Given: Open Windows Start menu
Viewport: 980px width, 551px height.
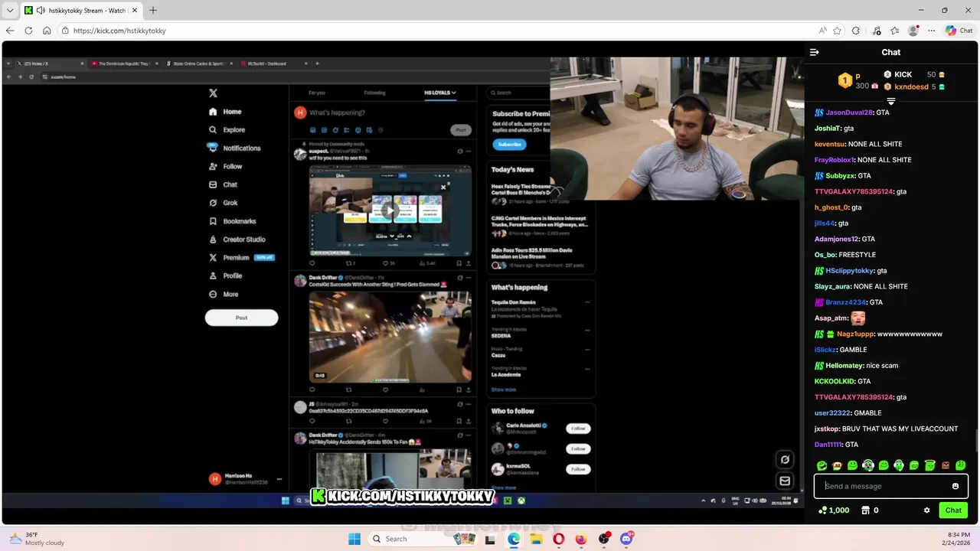Looking at the screenshot, I should point(354,539).
